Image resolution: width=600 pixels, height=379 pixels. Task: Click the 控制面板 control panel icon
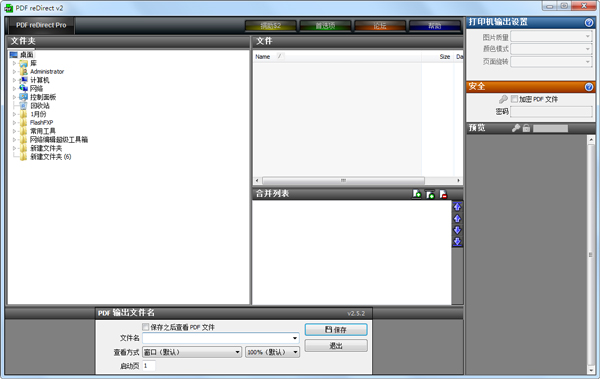click(x=24, y=97)
